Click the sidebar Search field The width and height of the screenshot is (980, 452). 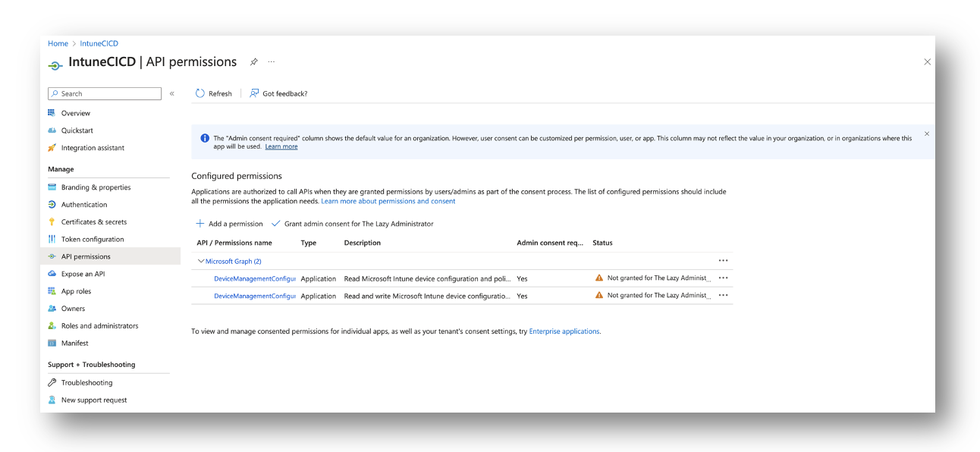(105, 94)
